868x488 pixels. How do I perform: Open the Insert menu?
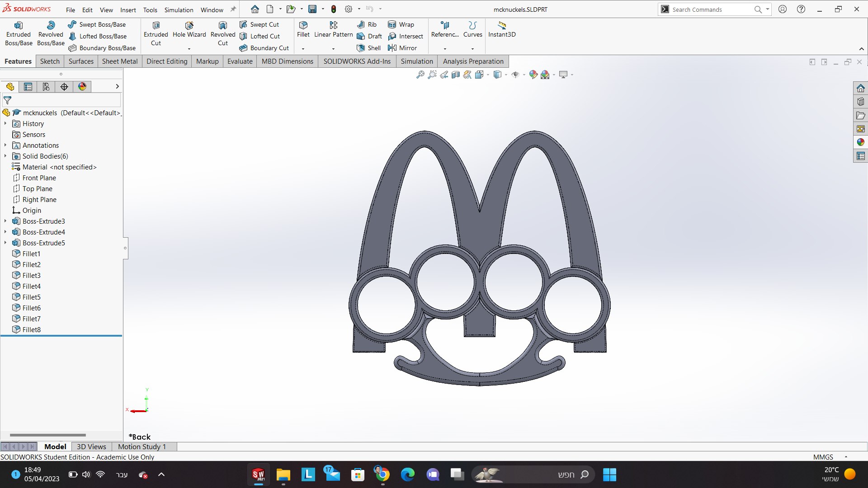(128, 10)
